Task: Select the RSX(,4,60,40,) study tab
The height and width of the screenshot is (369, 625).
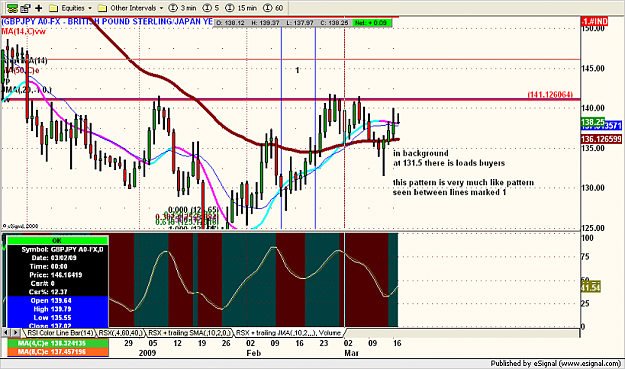Action: point(120,332)
